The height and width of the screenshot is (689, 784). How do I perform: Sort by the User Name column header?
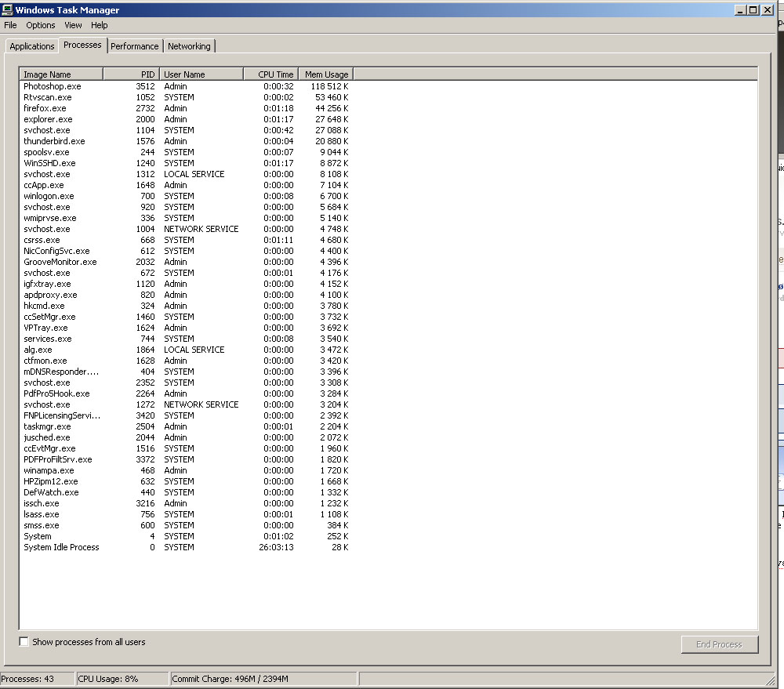201,74
